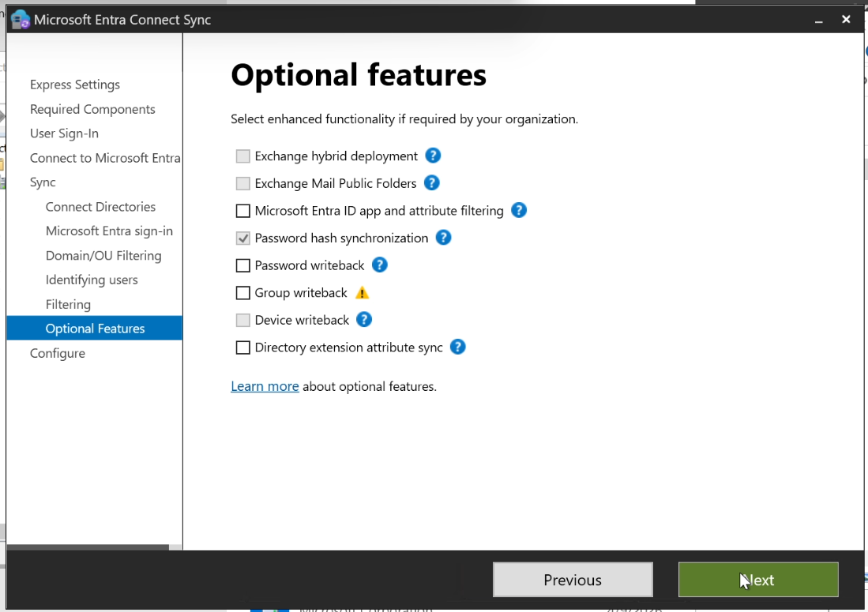Screen dimensions: 868x612
Task: Enable Password writeback checkbox
Action: 242,265
